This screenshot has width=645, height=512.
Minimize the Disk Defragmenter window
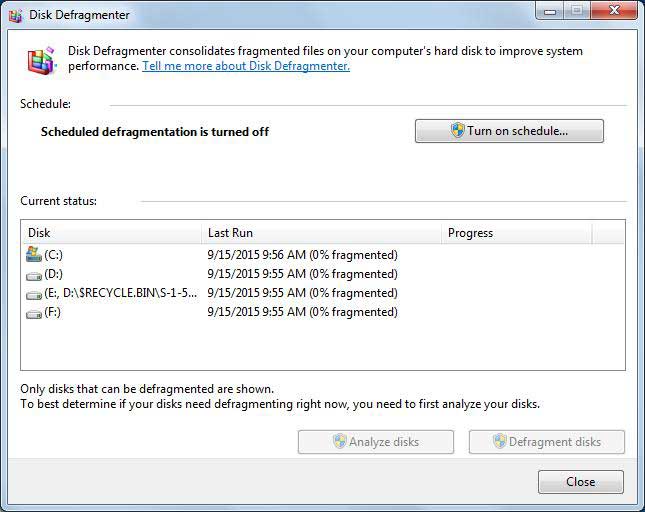(550, 11)
